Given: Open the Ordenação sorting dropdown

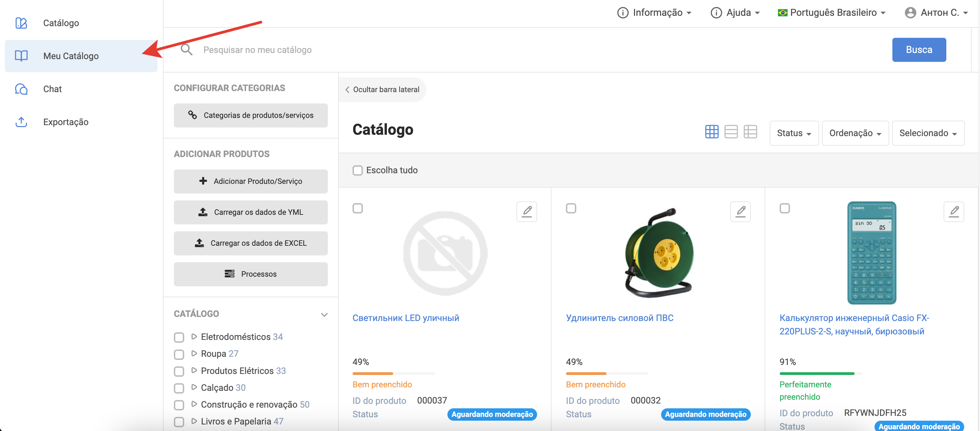Looking at the screenshot, I should (855, 133).
